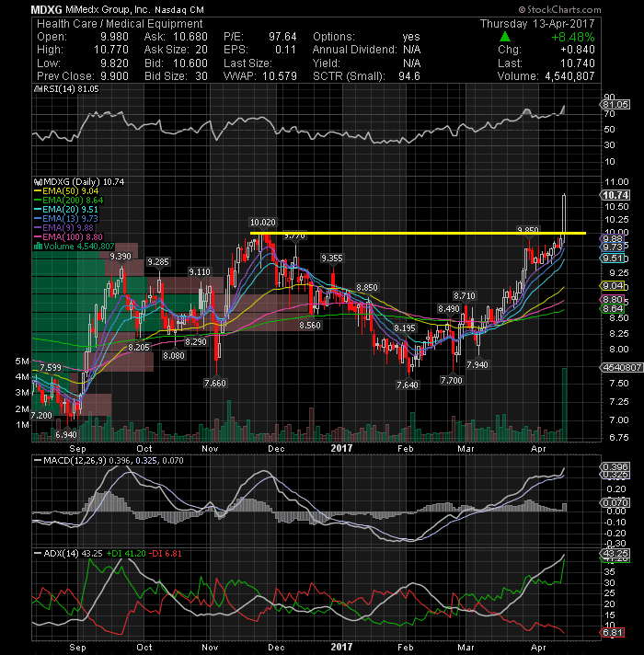Click the 9.390 price label near October

pyautogui.click(x=121, y=256)
